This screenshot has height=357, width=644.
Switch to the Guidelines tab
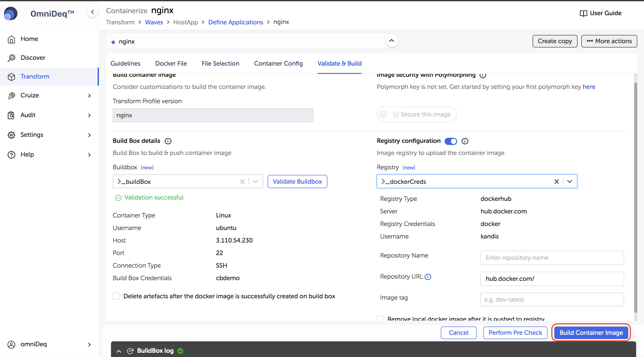pyautogui.click(x=125, y=64)
